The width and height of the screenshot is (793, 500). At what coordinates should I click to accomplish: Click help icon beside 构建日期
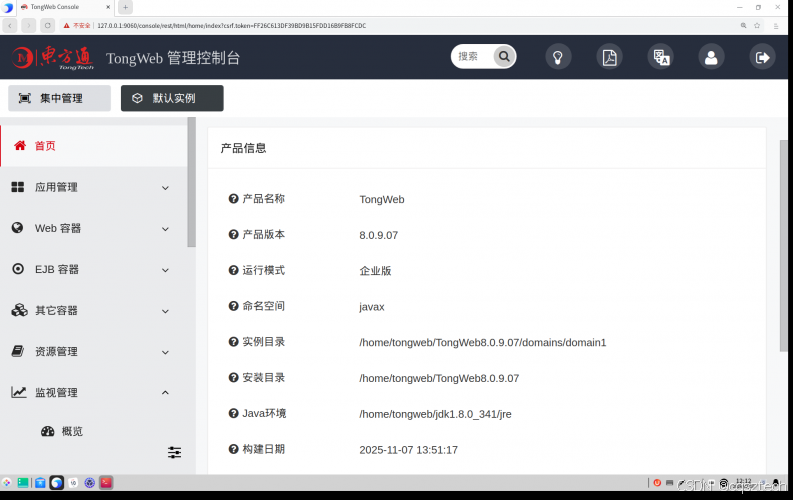pos(233,449)
